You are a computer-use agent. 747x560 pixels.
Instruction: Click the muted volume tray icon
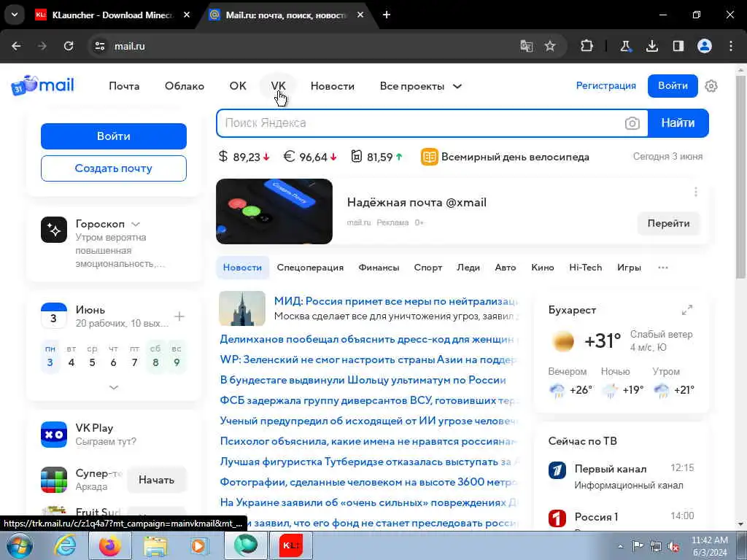pos(673,547)
